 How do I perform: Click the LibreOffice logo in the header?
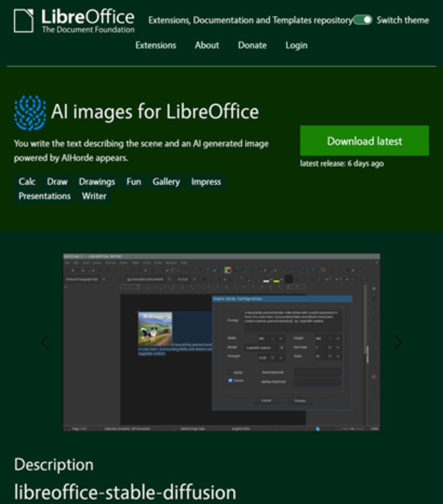click(x=74, y=21)
